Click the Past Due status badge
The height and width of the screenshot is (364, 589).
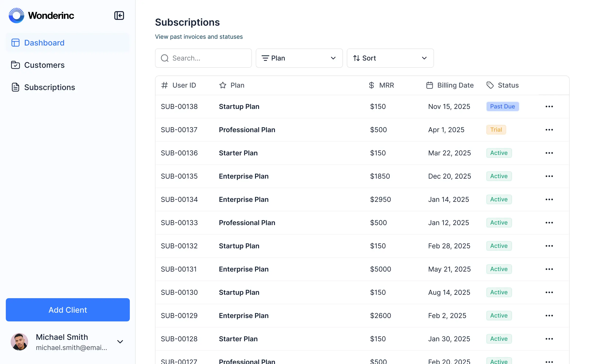tap(502, 106)
